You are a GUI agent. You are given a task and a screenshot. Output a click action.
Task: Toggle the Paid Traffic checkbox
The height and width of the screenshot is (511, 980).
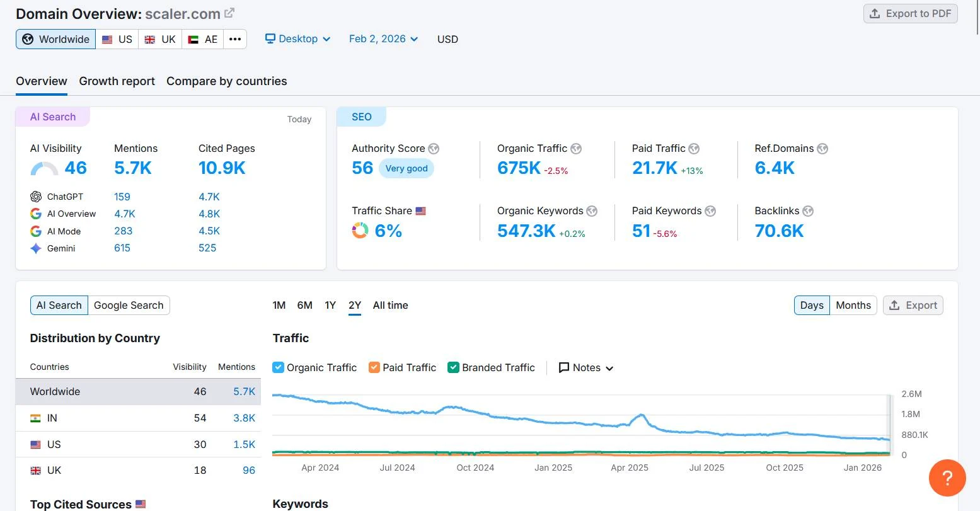[x=374, y=367]
